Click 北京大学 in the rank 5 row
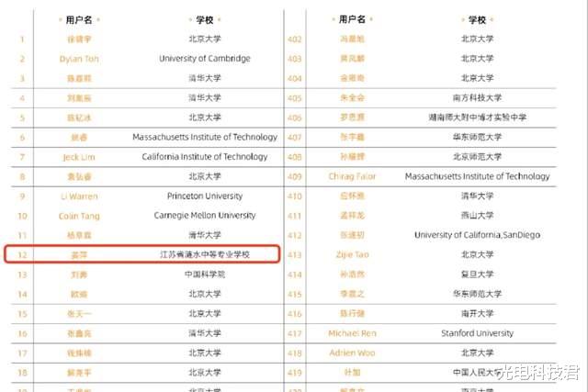Image resolution: width=588 pixels, height=392 pixels. 205,118
